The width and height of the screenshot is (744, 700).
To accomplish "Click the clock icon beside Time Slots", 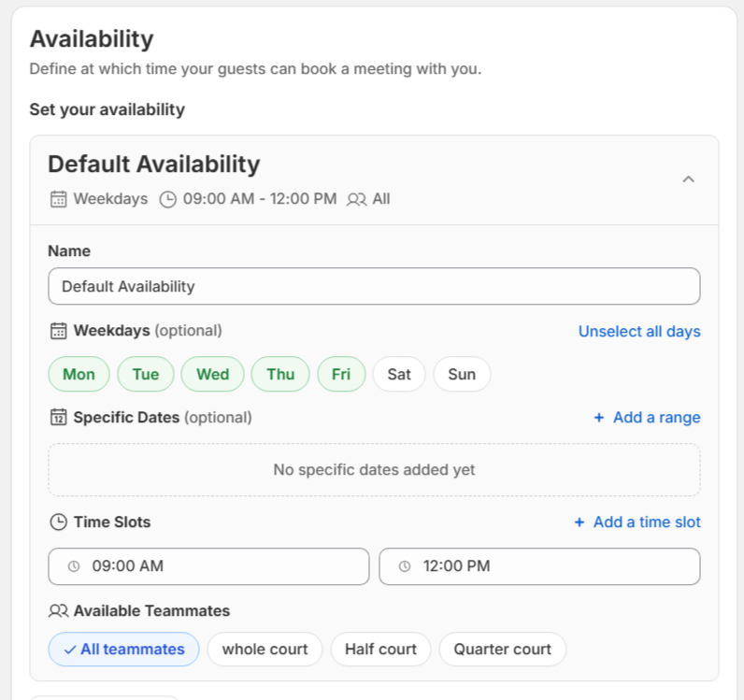I will click(x=58, y=522).
